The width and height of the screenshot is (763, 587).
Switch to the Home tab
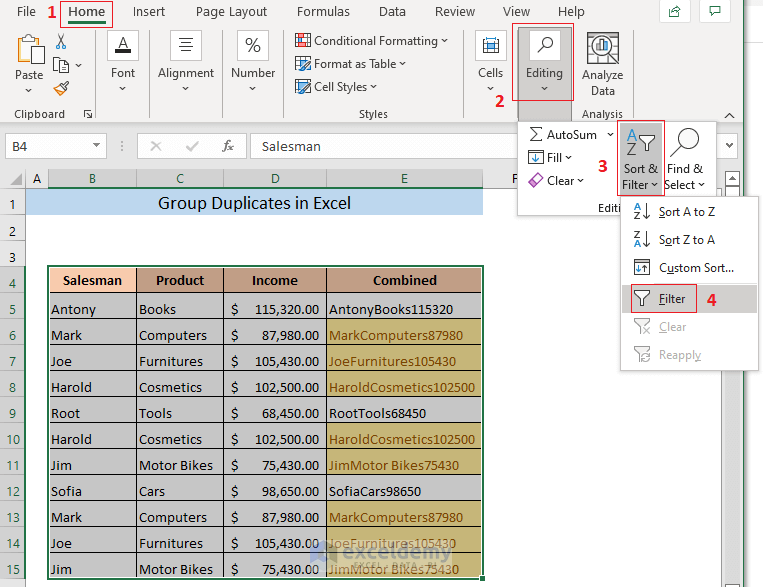[87, 12]
